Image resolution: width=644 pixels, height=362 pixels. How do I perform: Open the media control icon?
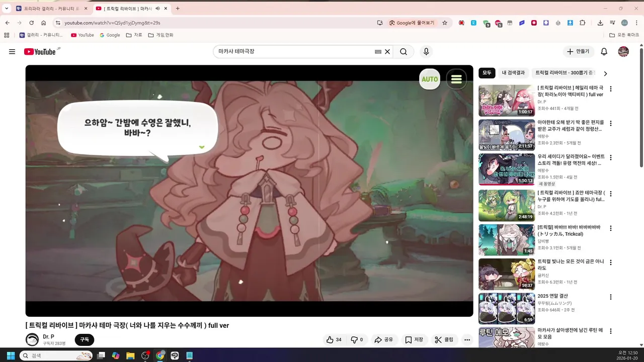click(x=612, y=23)
